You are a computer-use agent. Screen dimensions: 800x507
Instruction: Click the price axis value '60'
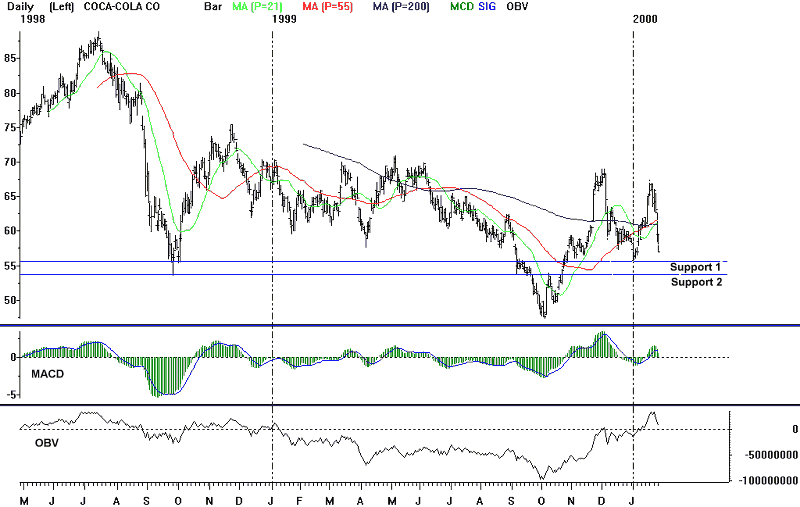pyautogui.click(x=10, y=231)
